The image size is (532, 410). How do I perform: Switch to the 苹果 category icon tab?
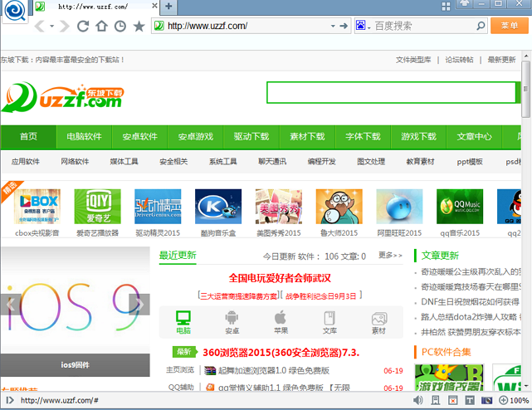[x=281, y=322]
